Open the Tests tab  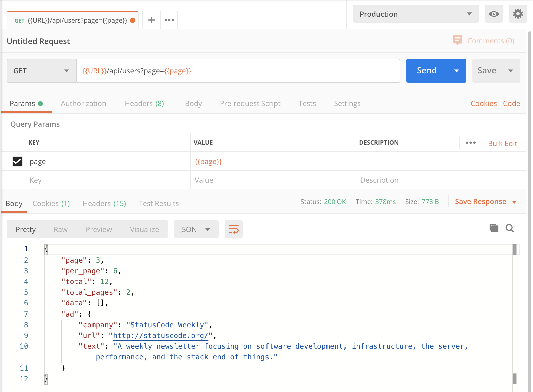[x=307, y=103]
